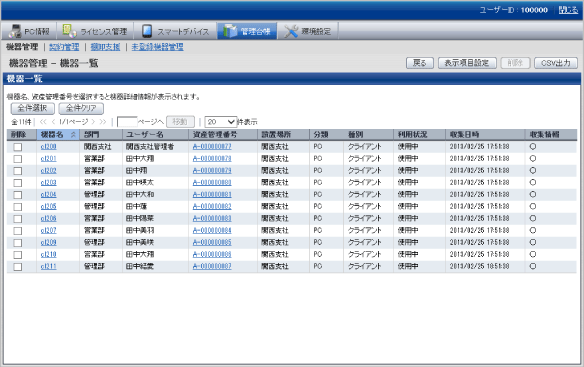The image size is (584, 367).
Task: Go to last page with >> arrow
Action: (103, 122)
